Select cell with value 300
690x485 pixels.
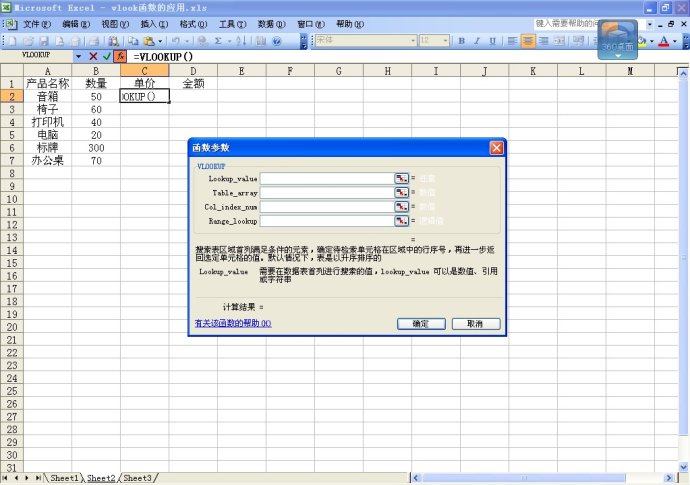[x=96, y=147]
